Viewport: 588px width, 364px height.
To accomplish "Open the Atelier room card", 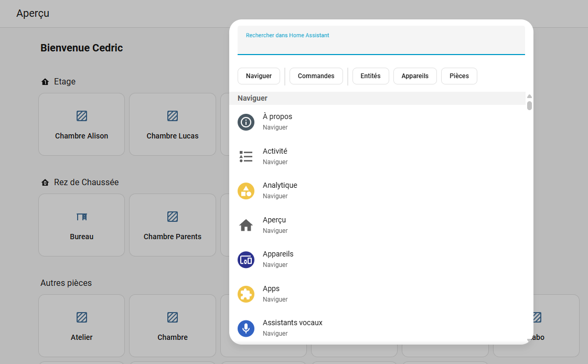I will [82, 326].
